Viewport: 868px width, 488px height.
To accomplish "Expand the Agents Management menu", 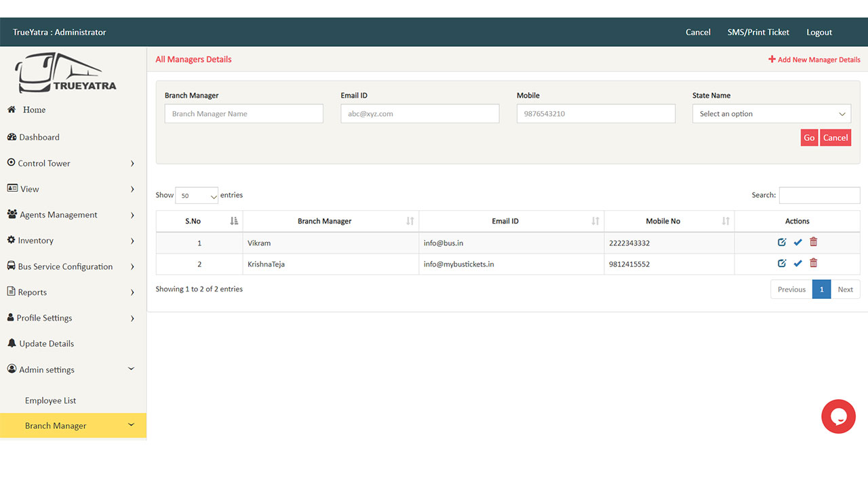I will 71,215.
